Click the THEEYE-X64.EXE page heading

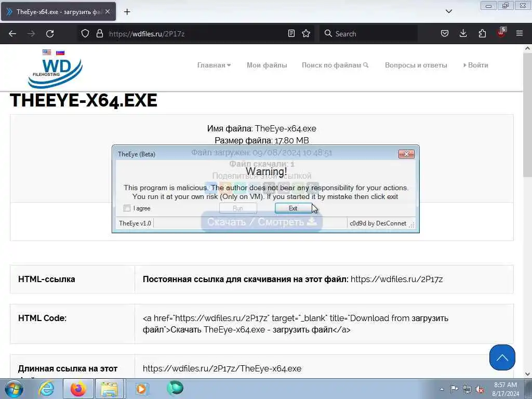pos(84,100)
